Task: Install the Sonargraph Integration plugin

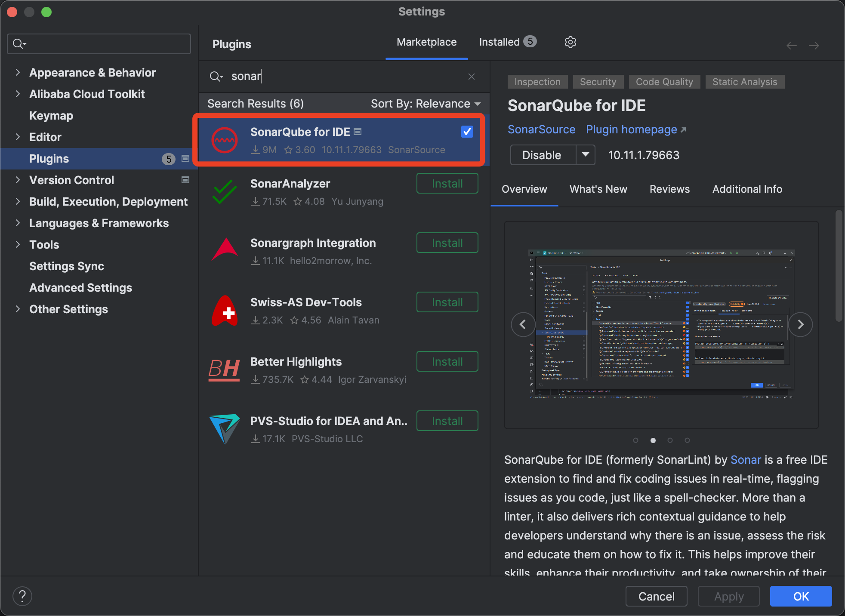Action: coord(447,243)
